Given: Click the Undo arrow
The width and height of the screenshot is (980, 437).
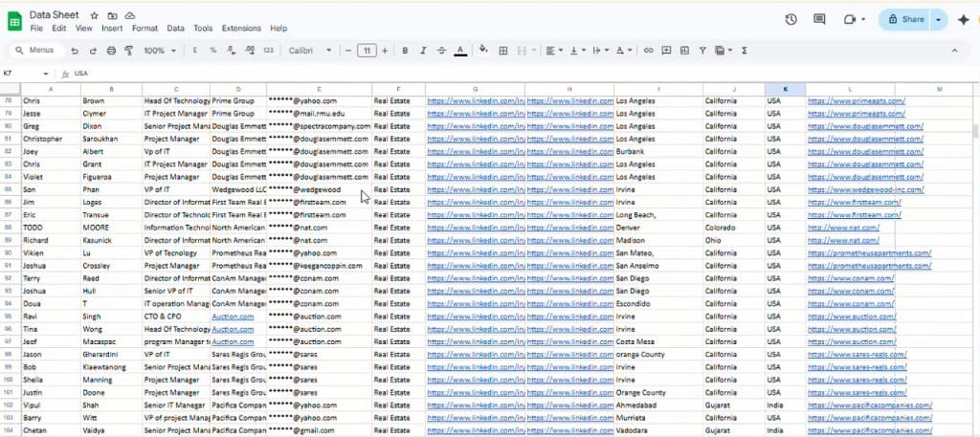Looking at the screenshot, I should point(75,51).
